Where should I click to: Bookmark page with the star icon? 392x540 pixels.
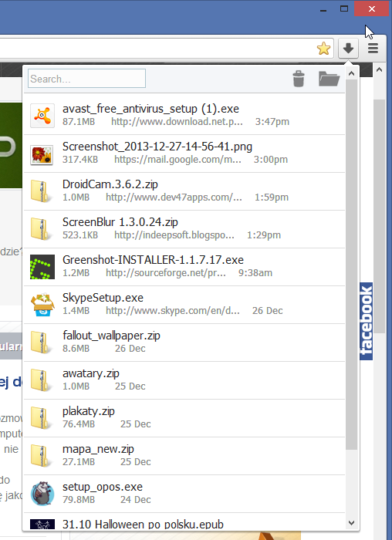point(323,49)
